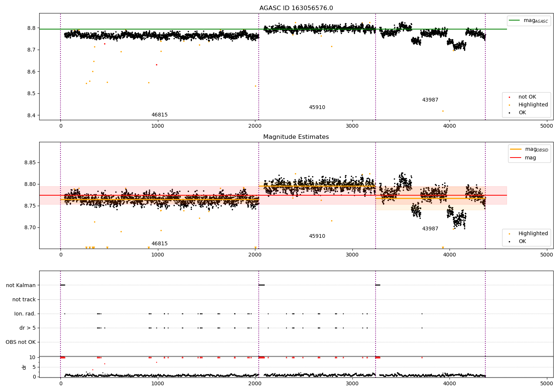The width and height of the screenshot is (560, 392).
Task: Click the "OBS not OK" row label
Action: 21,342
